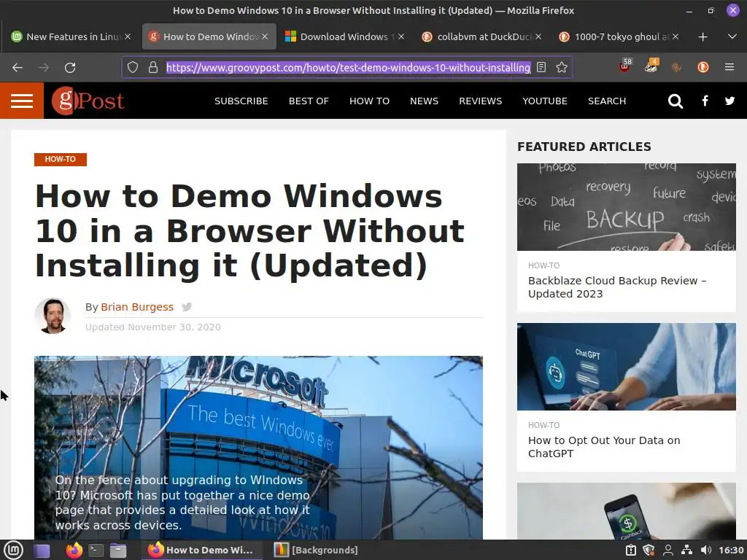This screenshot has width=747, height=560.
Task: Reload the page with the refresh icon
Action: point(70,68)
